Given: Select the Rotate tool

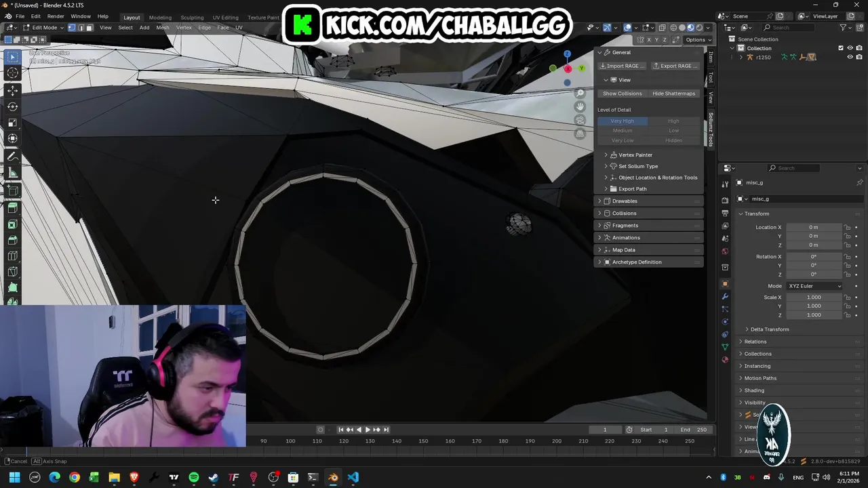Looking at the screenshot, I should click(12, 106).
